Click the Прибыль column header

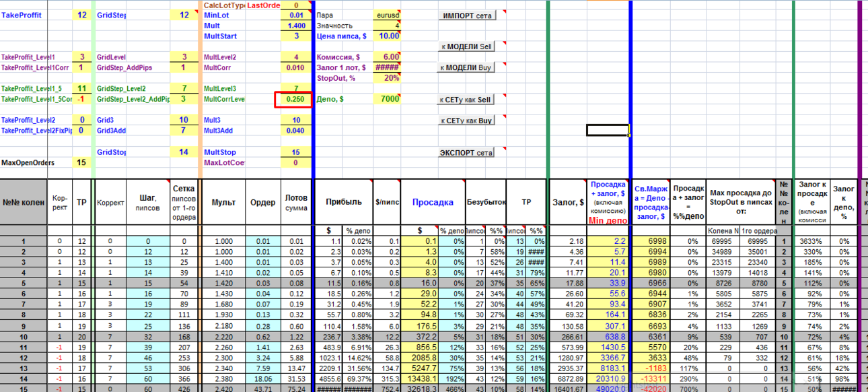pos(344,202)
